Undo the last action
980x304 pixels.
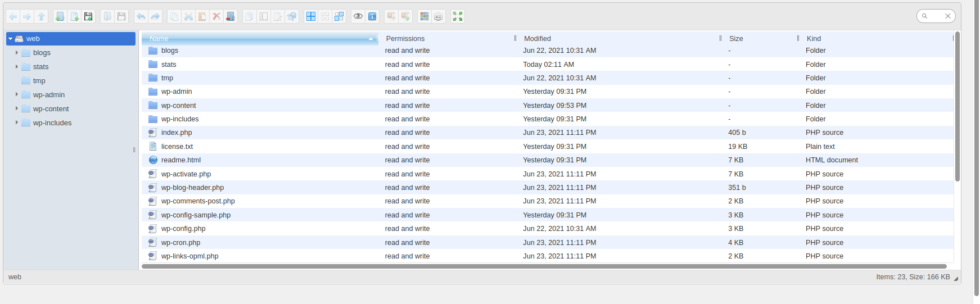coord(141,16)
